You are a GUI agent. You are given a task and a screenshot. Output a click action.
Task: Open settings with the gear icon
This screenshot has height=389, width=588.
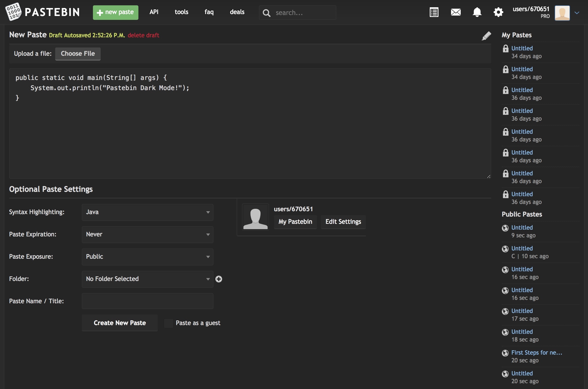tap(498, 12)
